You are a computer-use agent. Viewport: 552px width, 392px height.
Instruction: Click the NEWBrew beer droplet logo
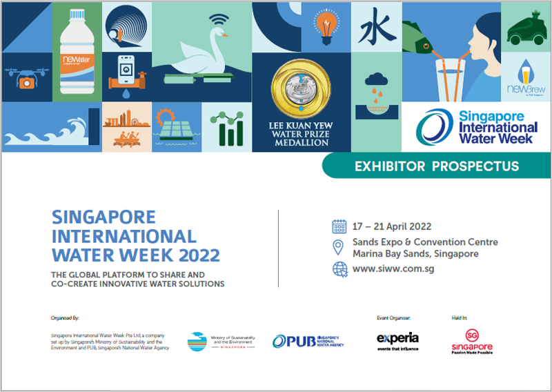[526, 77]
